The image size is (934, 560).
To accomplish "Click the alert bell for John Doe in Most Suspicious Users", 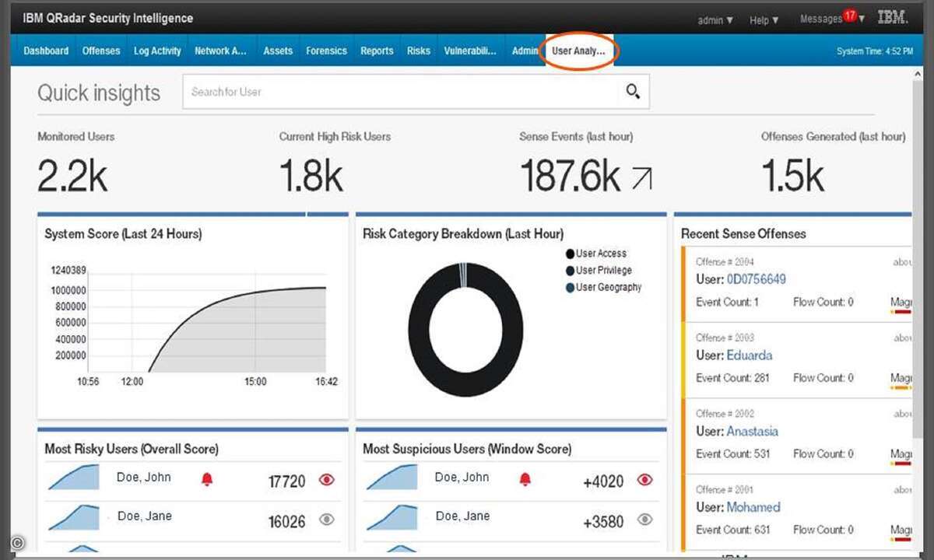I will point(525,480).
